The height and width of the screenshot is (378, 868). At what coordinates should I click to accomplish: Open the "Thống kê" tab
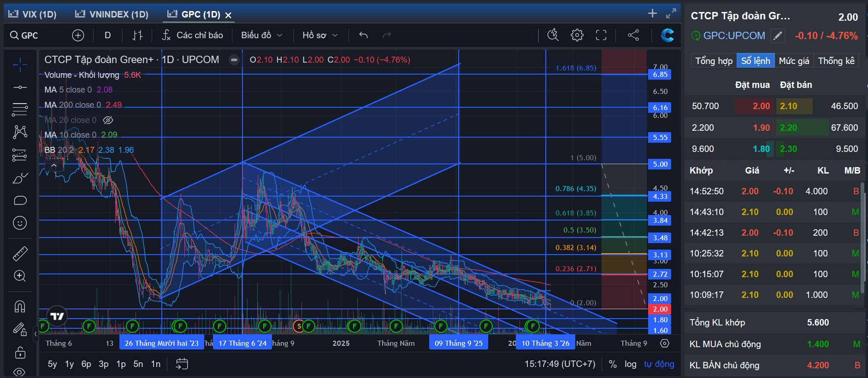pos(836,61)
